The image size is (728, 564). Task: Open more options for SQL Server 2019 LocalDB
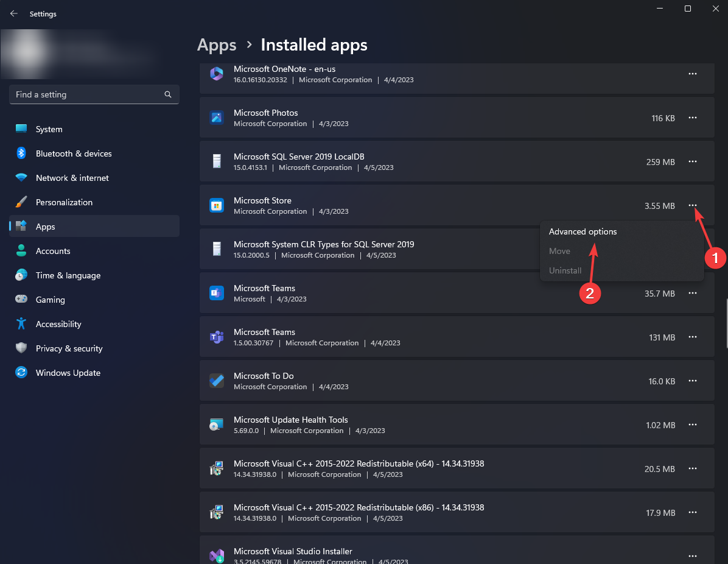[x=692, y=162]
